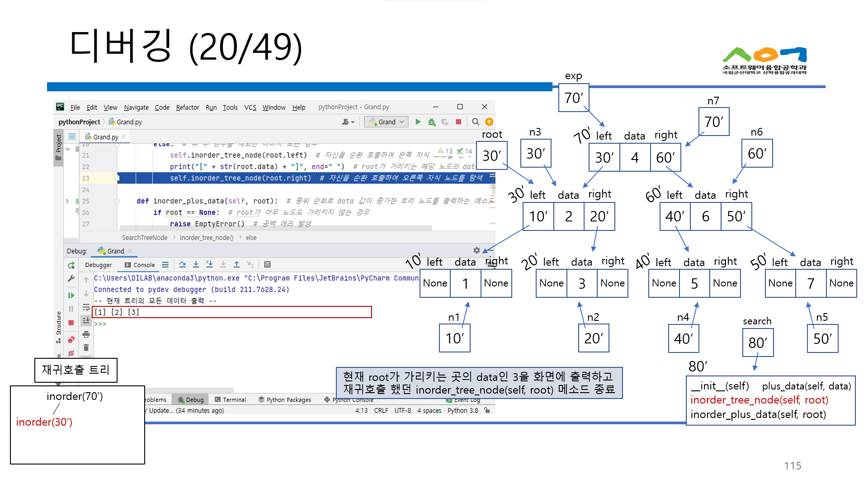
Task: Rerun Grand in the debug panel
Action: [x=71, y=265]
